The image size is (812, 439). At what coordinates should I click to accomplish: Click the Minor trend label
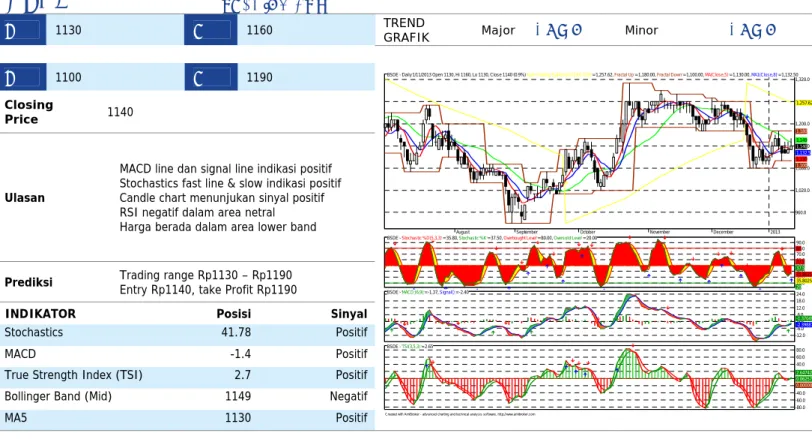pos(641,31)
